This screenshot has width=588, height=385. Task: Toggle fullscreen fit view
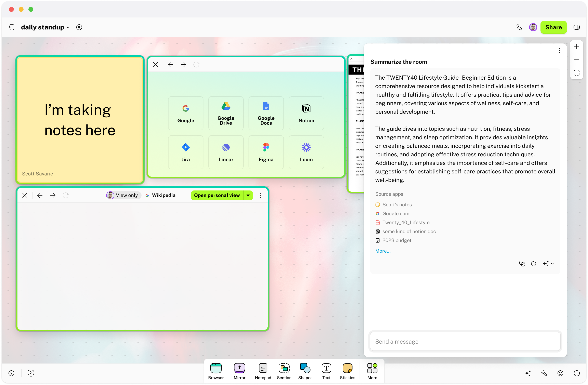[x=576, y=73]
